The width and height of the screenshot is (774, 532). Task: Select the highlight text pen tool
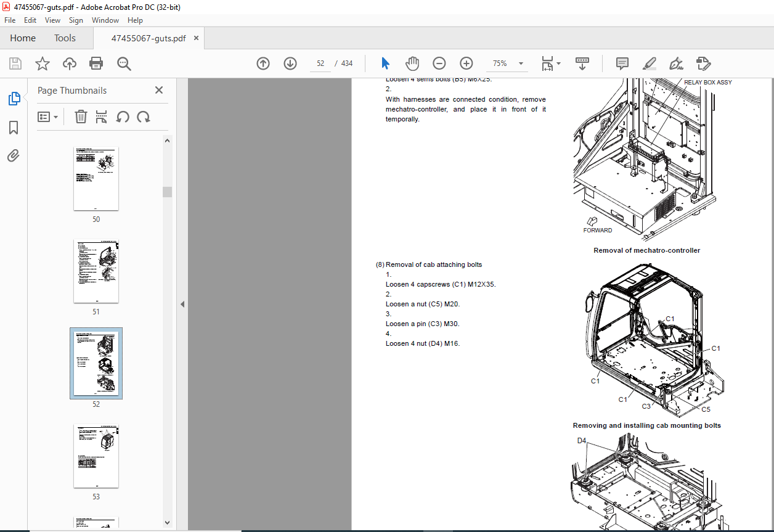649,63
